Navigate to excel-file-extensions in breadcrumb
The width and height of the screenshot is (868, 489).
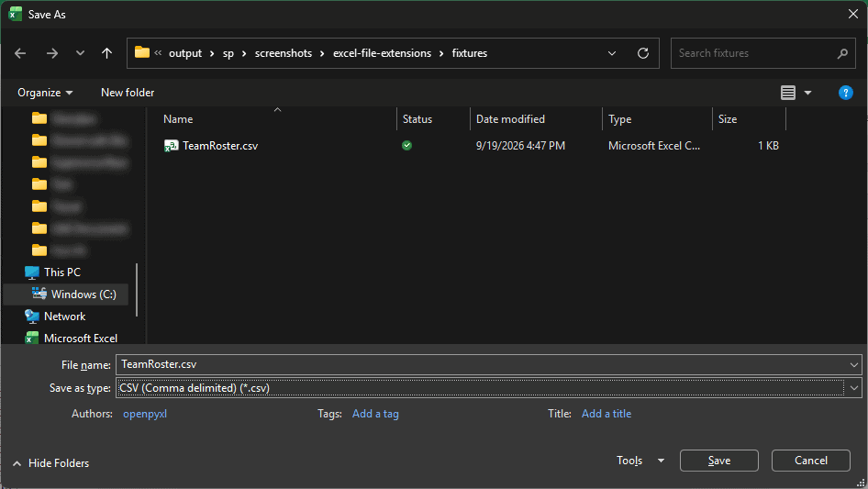coord(382,53)
